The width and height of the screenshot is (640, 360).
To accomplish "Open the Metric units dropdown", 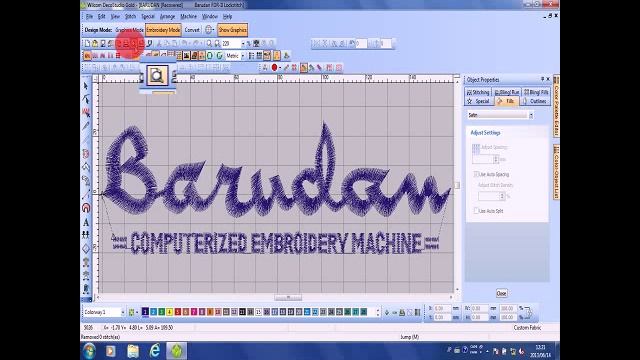I will 243,56.
